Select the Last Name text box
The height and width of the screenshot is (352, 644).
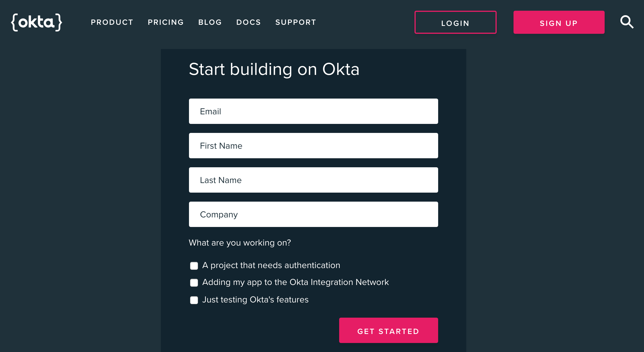click(313, 180)
